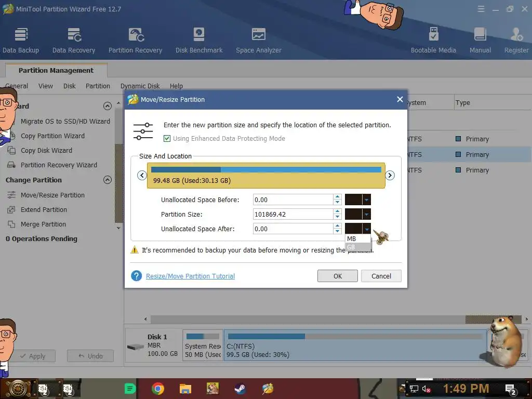This screenshot has height=399, width=532.
Task: Click the blue help question mark icon
Action: tap(137, 276)
